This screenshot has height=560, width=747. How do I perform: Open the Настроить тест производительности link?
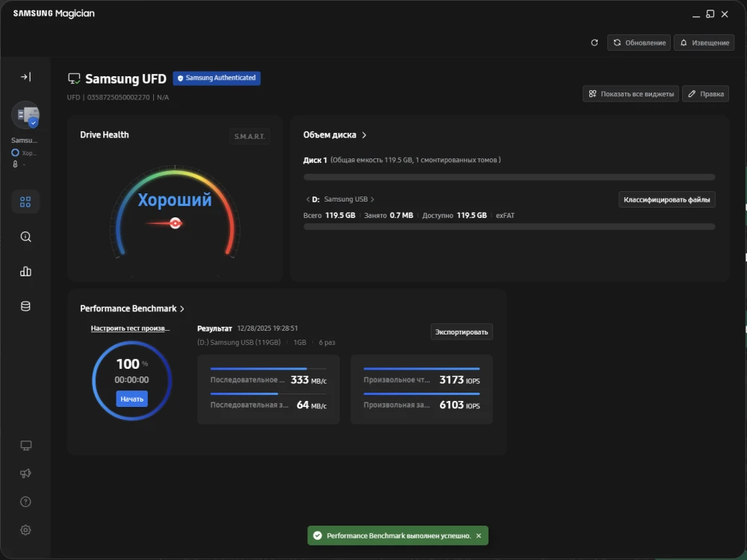click(x=130, y=328)
